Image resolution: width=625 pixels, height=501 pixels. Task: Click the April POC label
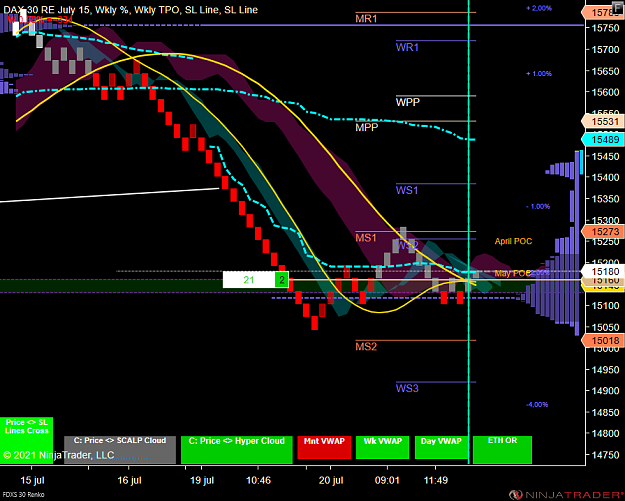(513, 241)
